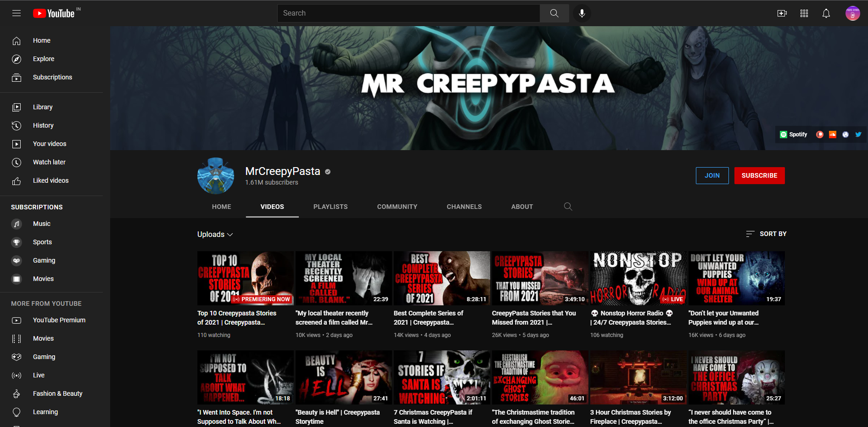This screenshot has height=427, width=868.
Task: Search within the channel icon
Action: pyautogui.click(x=568, y=207)
